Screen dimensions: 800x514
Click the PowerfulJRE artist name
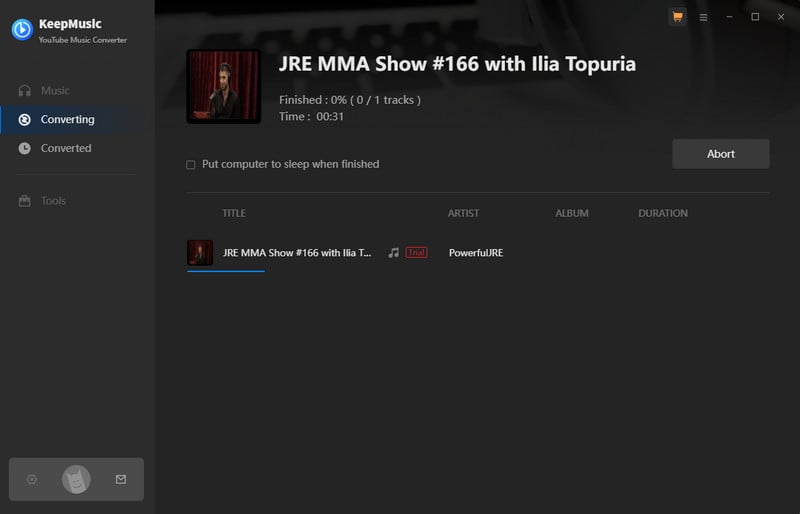[476, 253]
